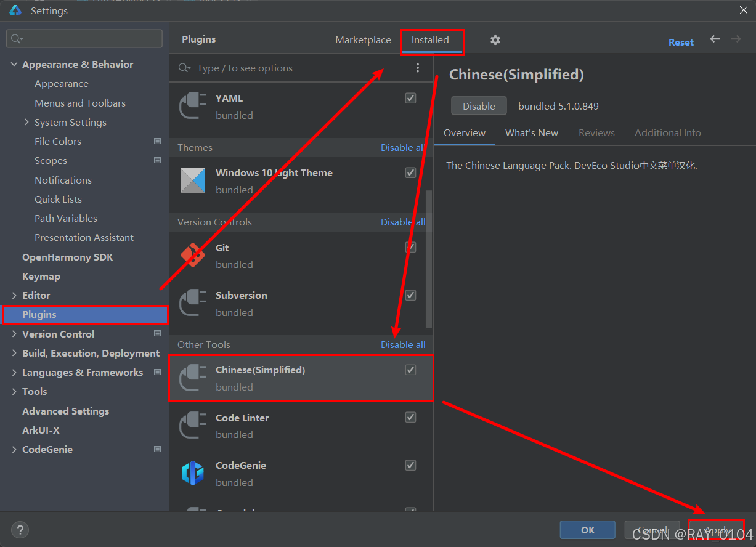Select Advanced Settings
The width and height of the screenshot is (756, 547).
point(65,411)
